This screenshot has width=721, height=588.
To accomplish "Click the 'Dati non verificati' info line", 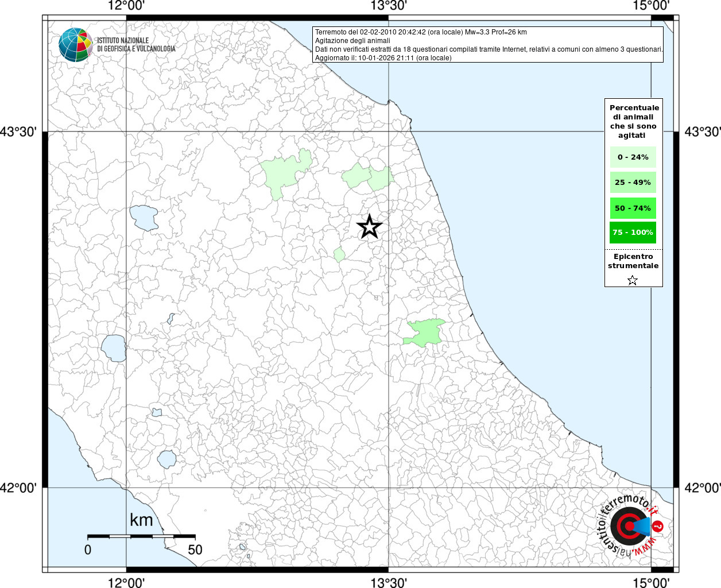I will pos(489,49).
